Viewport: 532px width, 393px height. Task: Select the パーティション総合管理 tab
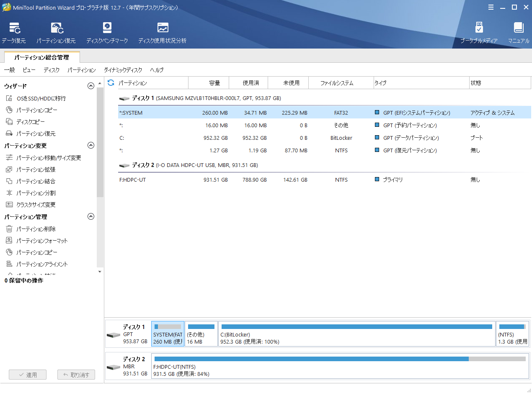tap(41, 57)
